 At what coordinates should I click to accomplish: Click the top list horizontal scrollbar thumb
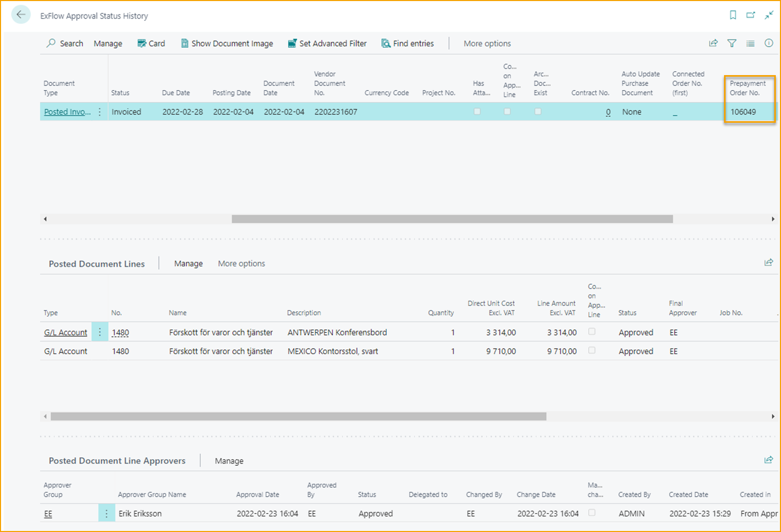[452, 219]
